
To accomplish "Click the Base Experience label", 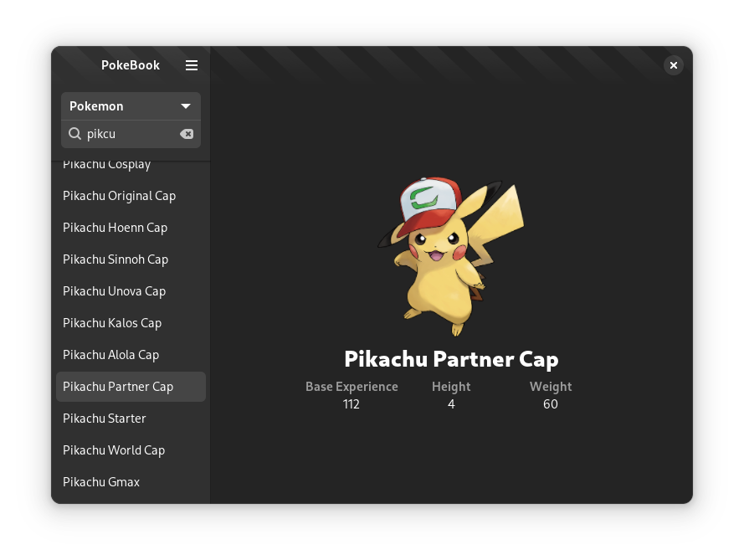I will click(351, 387).
